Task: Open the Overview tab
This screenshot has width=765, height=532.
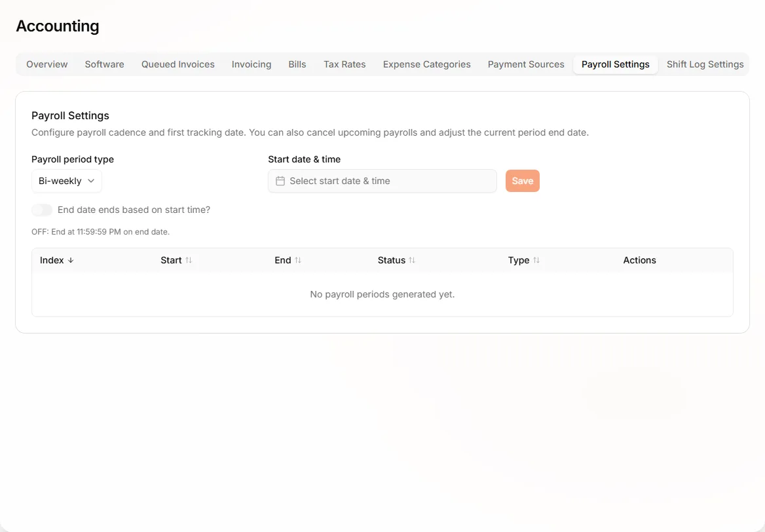Action: (x=47, y=64)
